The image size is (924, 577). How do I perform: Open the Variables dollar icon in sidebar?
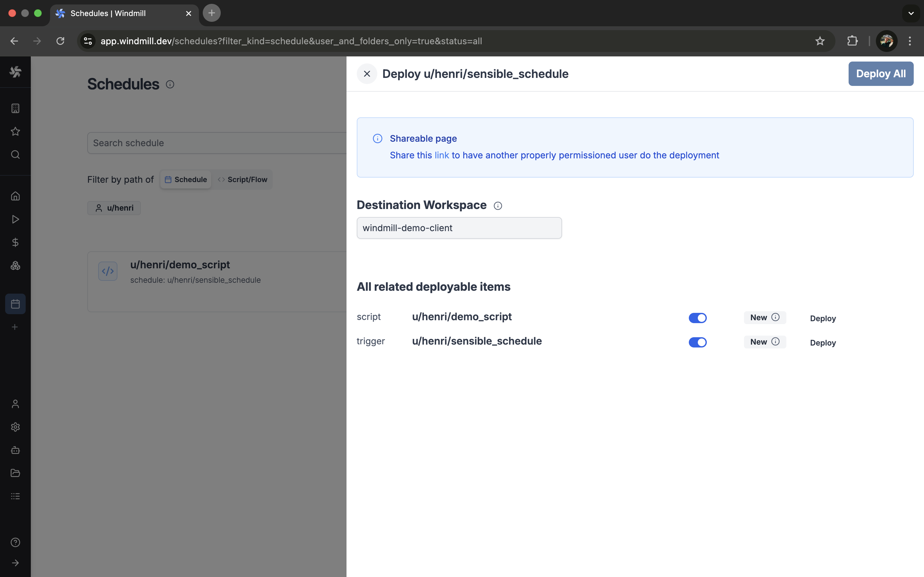pos(15,242)
